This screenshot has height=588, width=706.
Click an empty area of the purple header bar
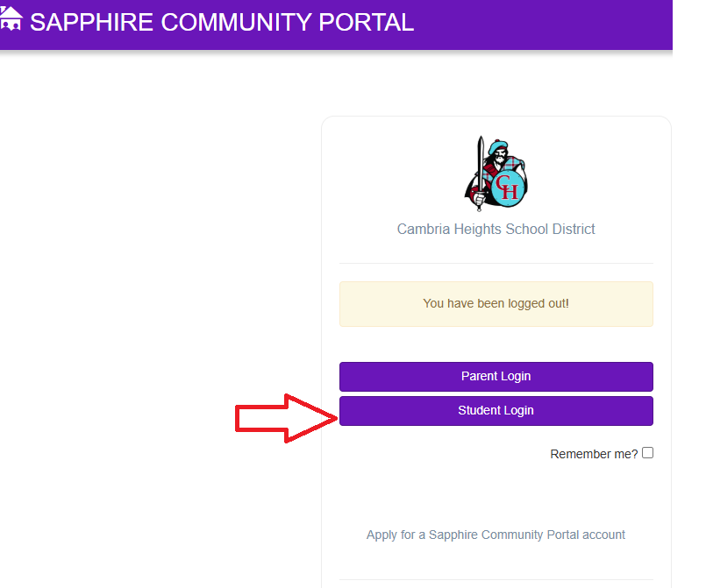coord(540,25)
